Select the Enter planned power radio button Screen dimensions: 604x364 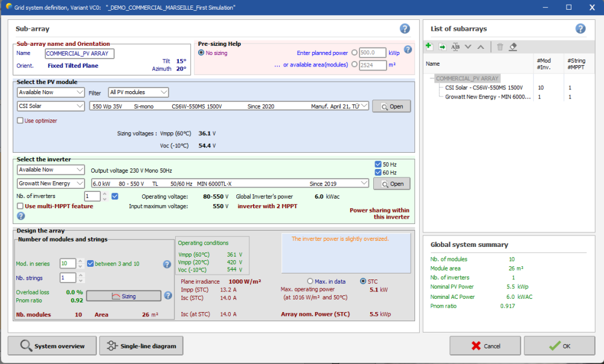point(354,53)
